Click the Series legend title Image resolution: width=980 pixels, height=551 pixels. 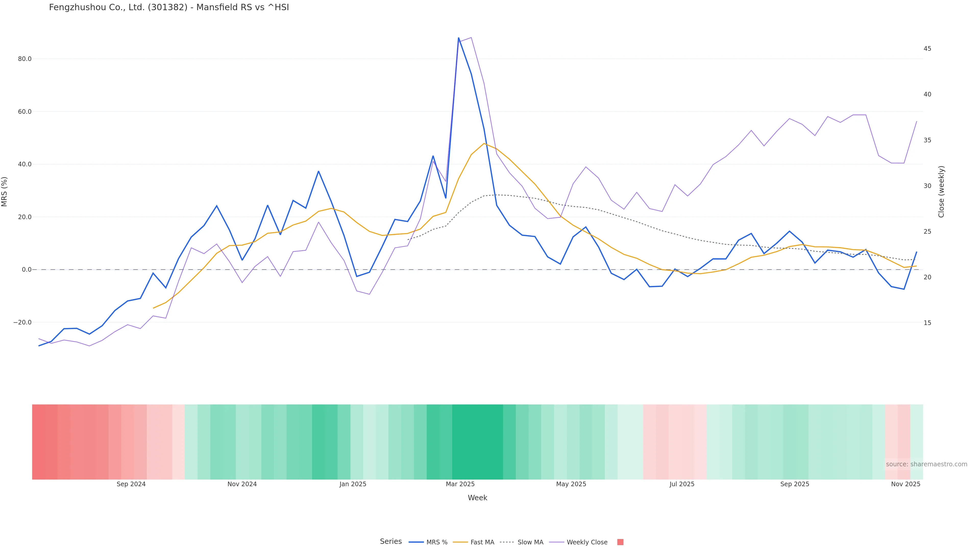[x=391, y=542]
